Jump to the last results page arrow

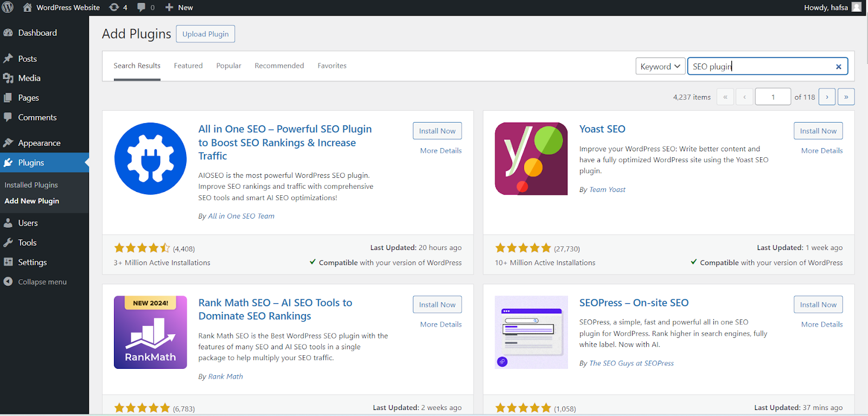point(846,97)
